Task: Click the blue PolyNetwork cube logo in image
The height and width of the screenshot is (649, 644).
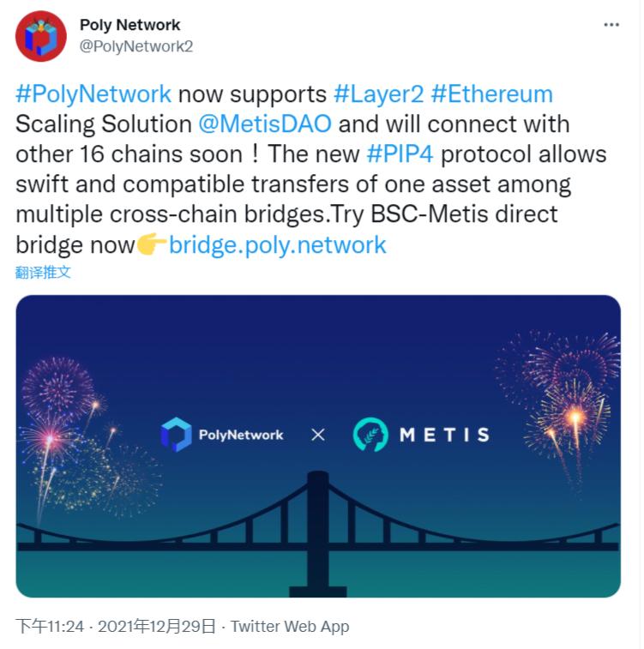Action: pos(177,434)
